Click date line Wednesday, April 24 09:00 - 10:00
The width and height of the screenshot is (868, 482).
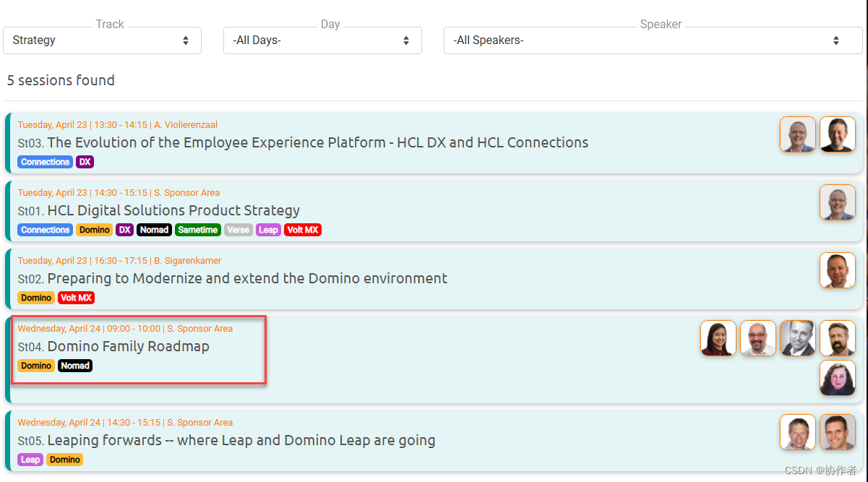pos(125,329)
